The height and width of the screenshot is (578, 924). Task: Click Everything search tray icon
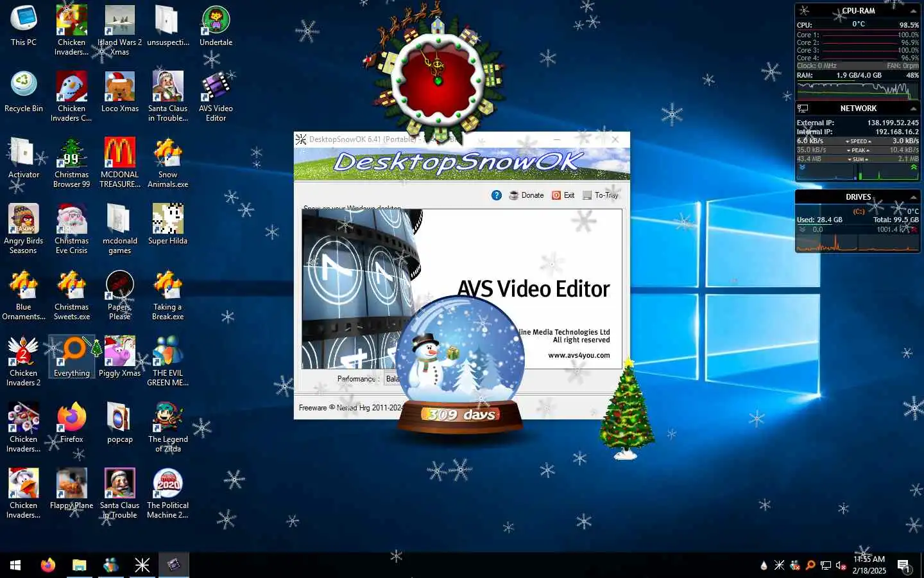coord(810,565)
